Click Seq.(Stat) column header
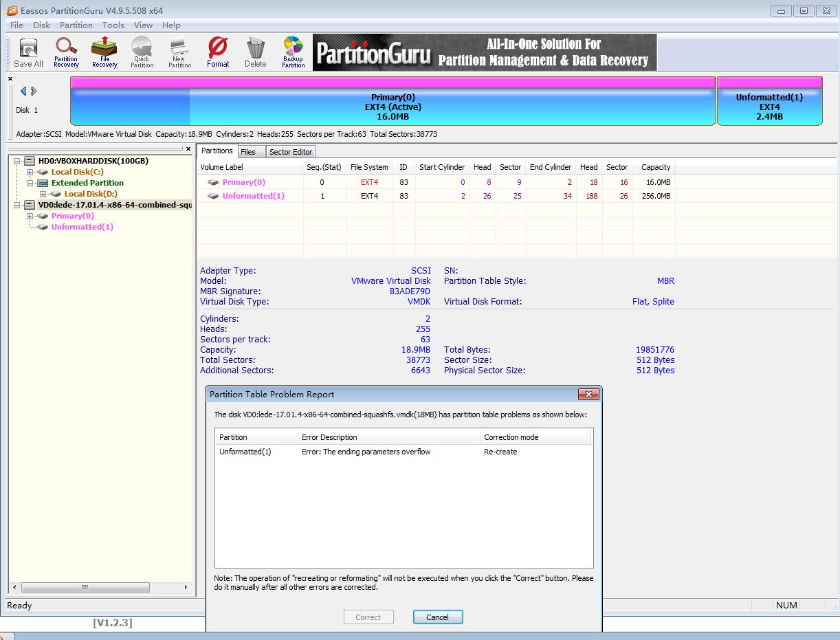 (324, 167)
